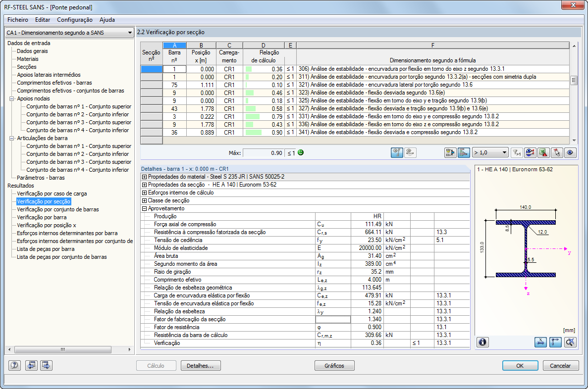Click the Força axial de compressão value 111.49
The height and width of the screenshot is (389, 588).
coord(367,224)
